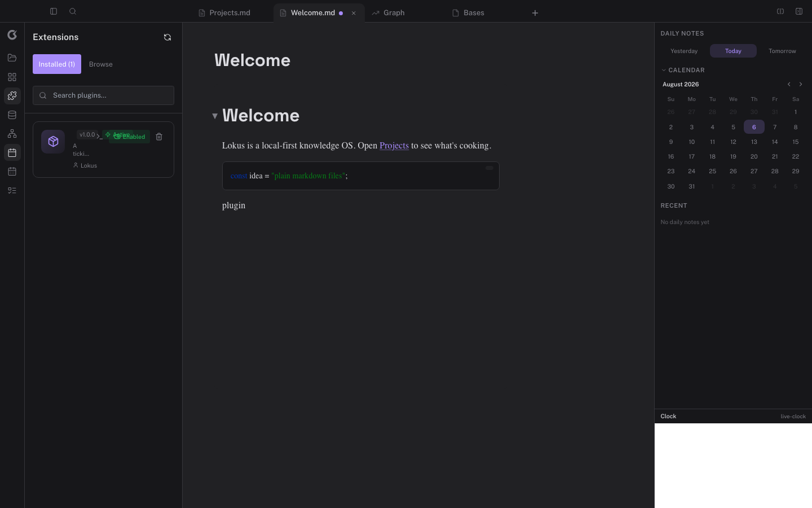The image size is (812, 508).
Task: Click the August 2026 month label
Action: point(681,84)
